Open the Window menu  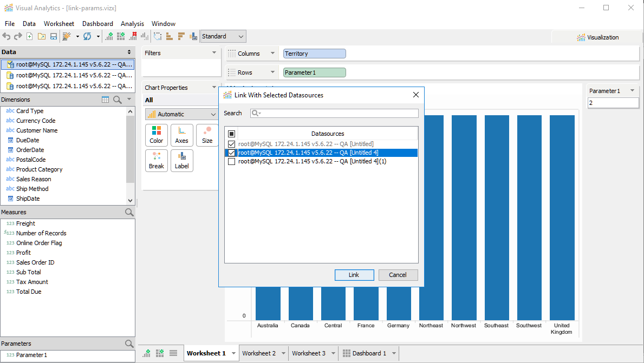click(164, 24)
